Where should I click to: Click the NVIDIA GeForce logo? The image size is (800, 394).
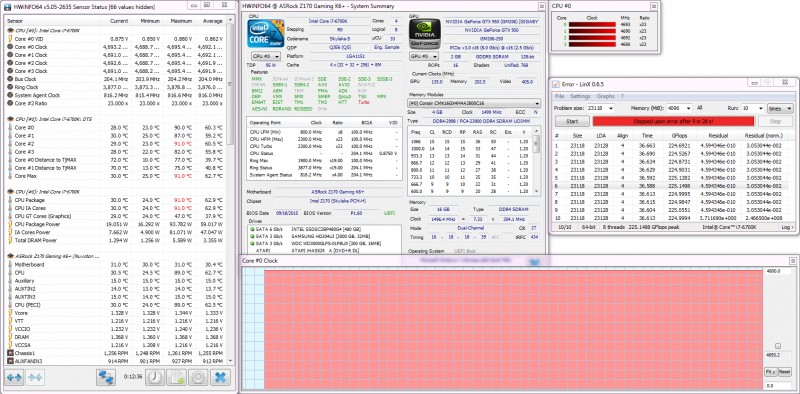[425, 34]
